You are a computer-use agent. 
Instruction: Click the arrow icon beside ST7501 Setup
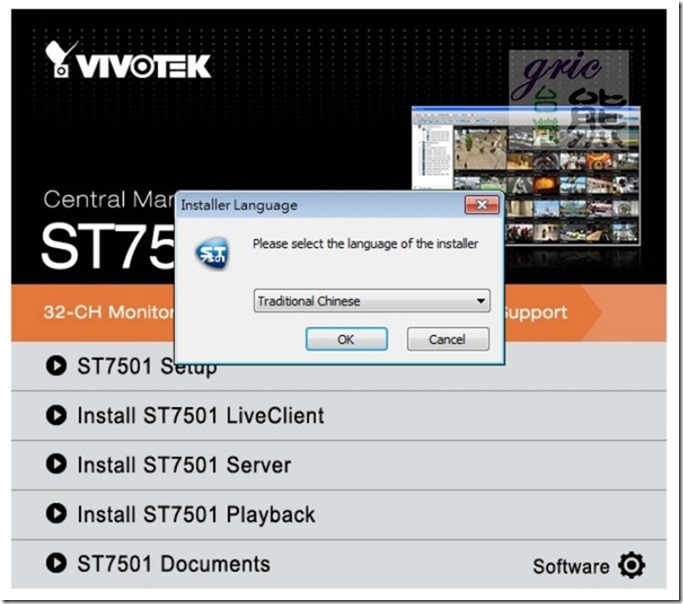coord(56,365)
